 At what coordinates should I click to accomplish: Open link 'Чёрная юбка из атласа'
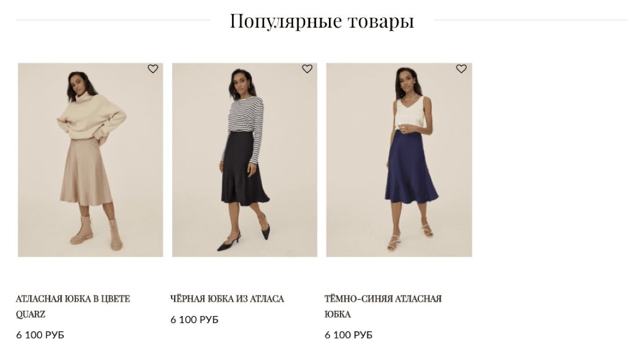[x=227, y=299]
